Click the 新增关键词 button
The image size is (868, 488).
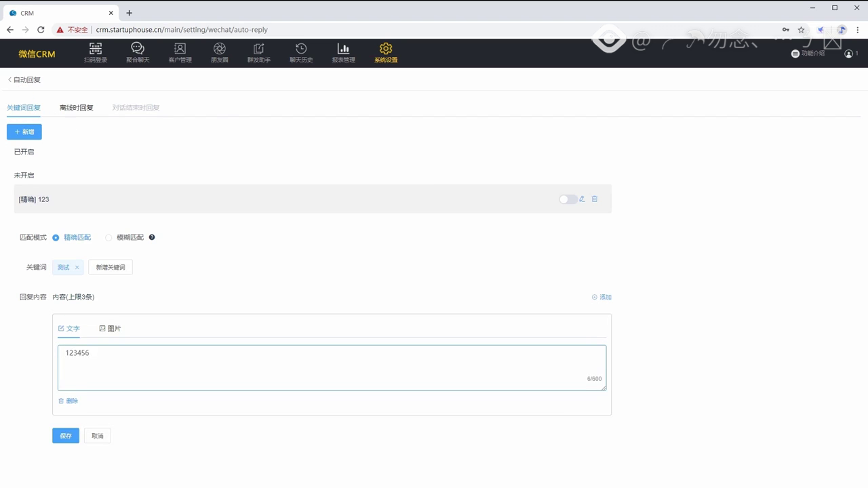click(x=111, y=267)
